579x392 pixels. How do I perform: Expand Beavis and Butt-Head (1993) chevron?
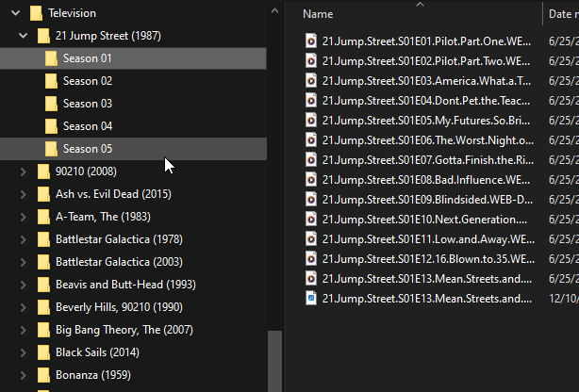[23, 285]
